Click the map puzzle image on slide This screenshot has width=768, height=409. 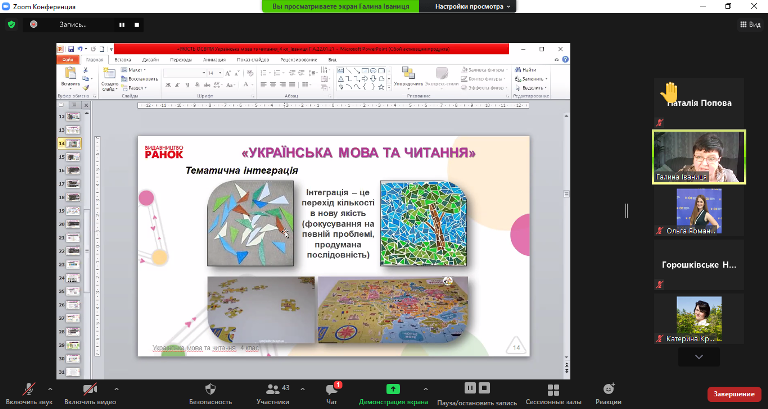393,309
